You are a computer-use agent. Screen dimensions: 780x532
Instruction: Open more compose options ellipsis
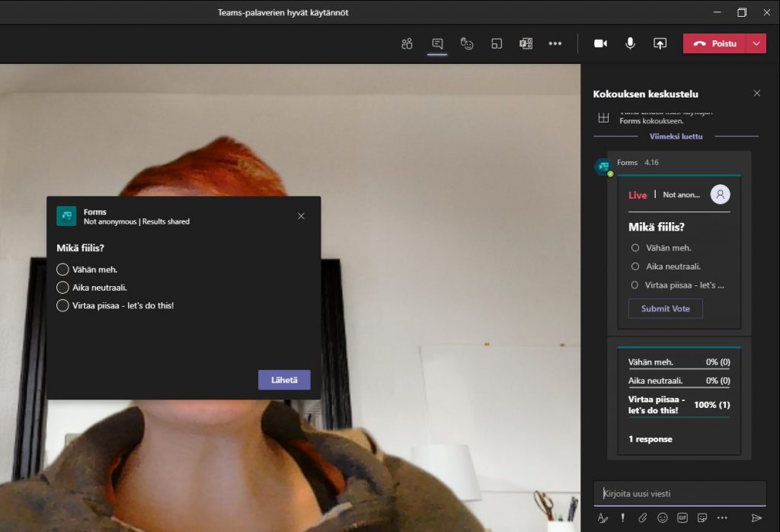(x=722, y=518)
